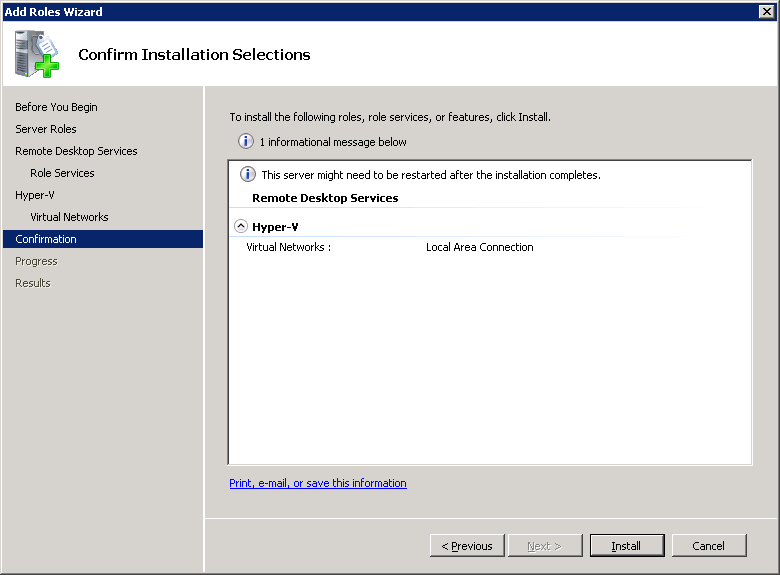
Task: Open Virtual Networks step in sidebar
Action: point(69,217)
